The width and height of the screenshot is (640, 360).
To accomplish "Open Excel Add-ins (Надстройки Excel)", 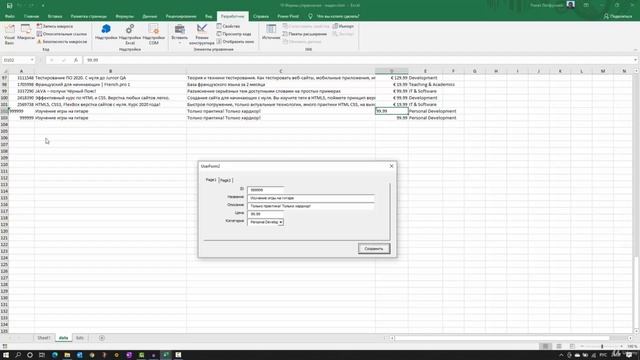I will coord(130,34).
